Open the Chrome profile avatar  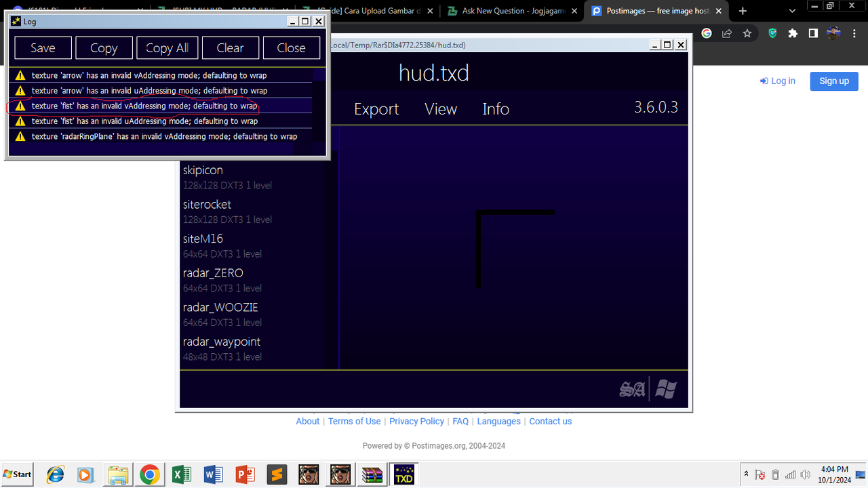coord(833,33)
